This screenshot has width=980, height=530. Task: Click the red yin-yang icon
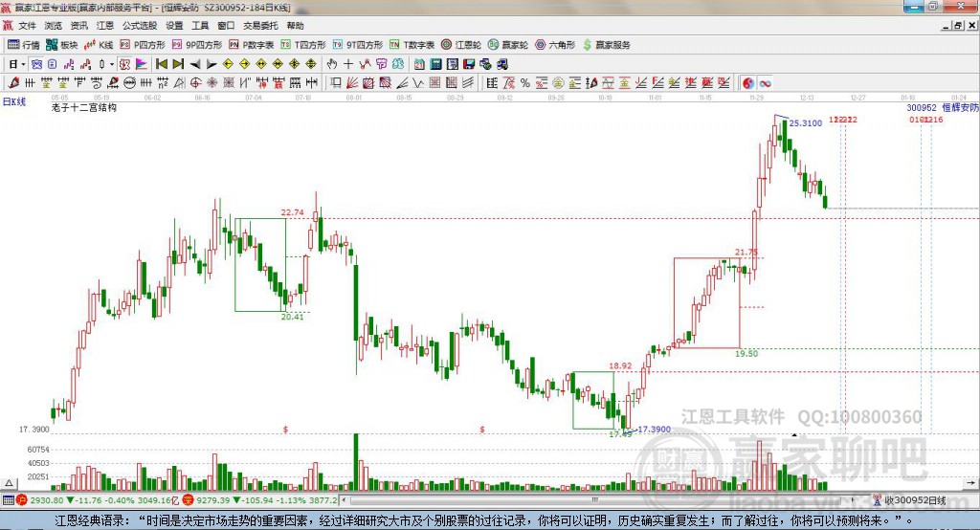click(x=748, y=83)
